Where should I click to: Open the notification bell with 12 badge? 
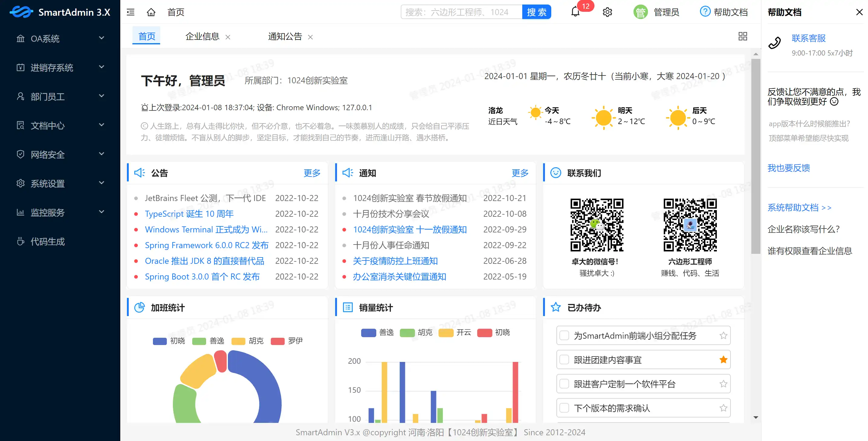coord(575,12)
